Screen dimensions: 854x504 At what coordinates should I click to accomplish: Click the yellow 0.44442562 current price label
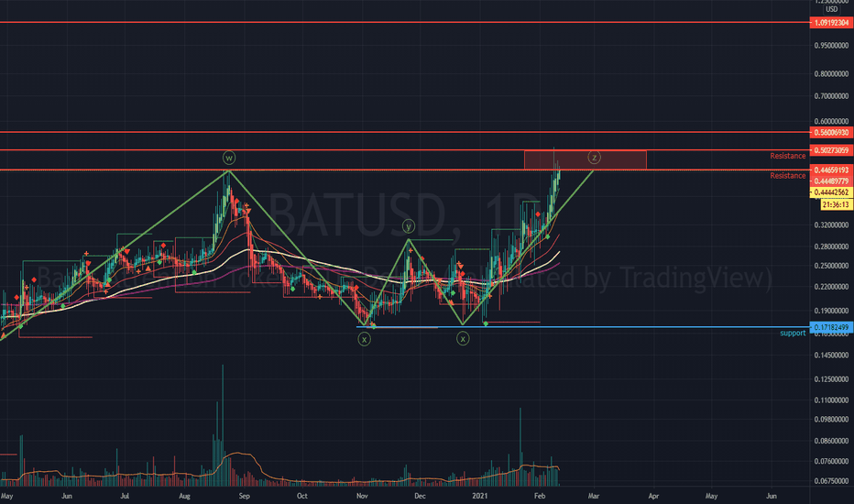pos(832,192)
